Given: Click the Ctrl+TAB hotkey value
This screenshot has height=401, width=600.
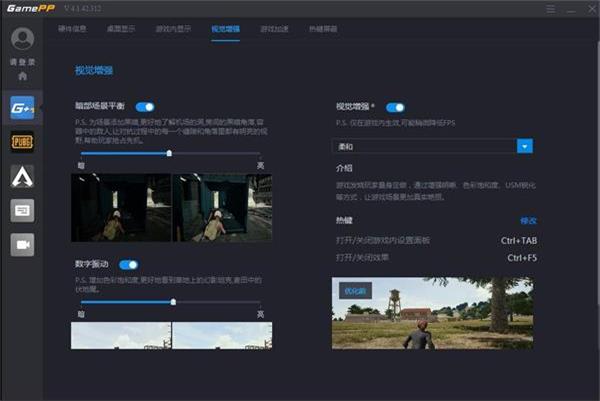Looking at the screenshot, I should point(519,241).
